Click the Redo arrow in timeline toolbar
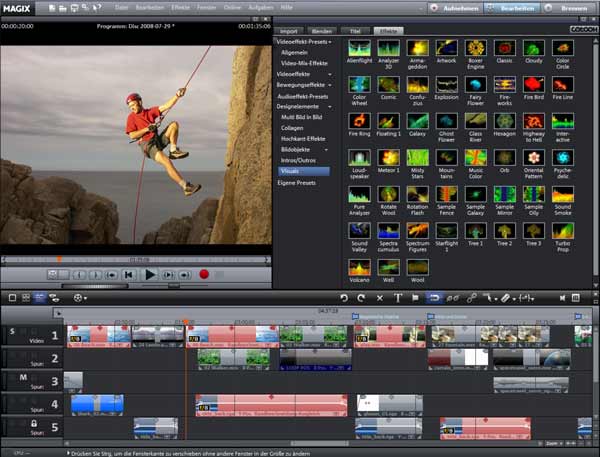Viewport: 600px width, 457px height. (x=361, y=298)
